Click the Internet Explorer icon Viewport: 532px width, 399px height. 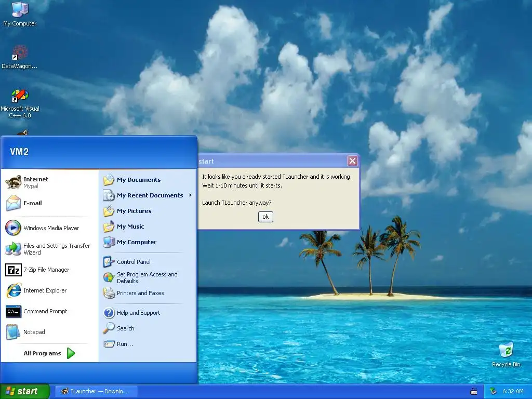14,290
